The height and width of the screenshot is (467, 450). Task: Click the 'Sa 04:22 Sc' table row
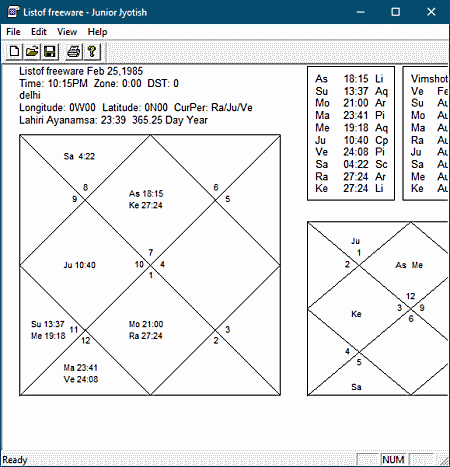(x=351, y=164)
